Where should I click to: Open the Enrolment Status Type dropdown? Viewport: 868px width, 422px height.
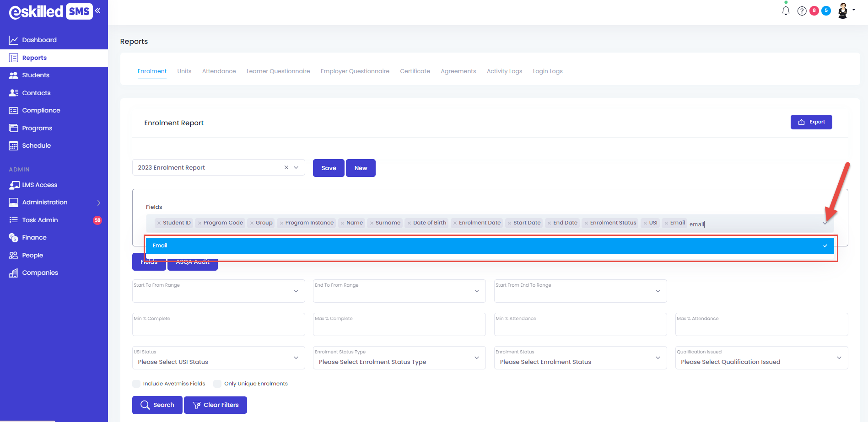[x=399, y=358]
